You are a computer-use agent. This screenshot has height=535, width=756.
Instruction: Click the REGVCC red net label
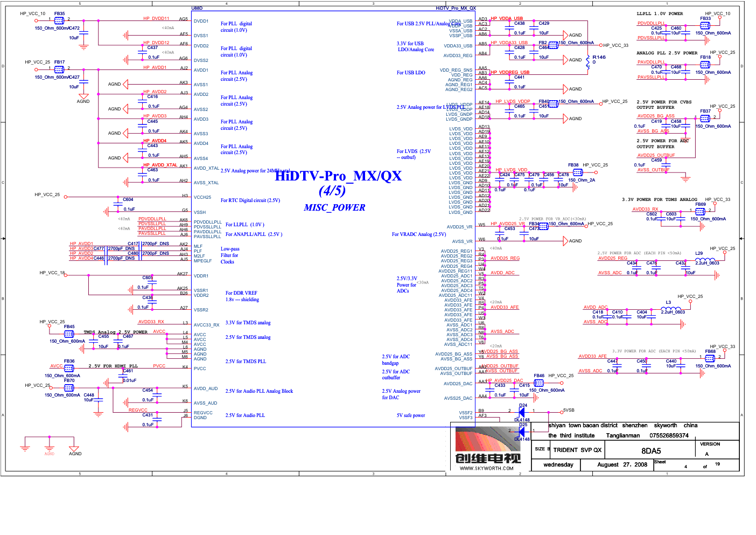tap(138, 410)
